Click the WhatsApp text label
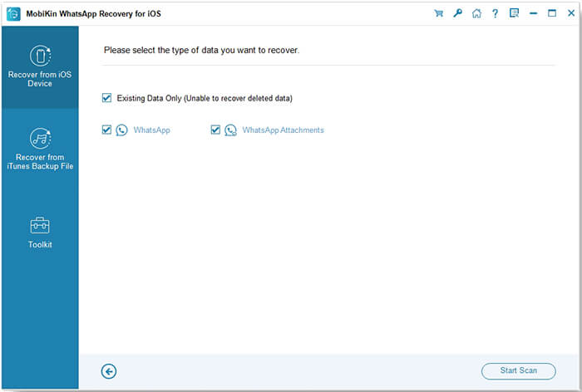Screen dimensions: 582x392 coord(151,130)
